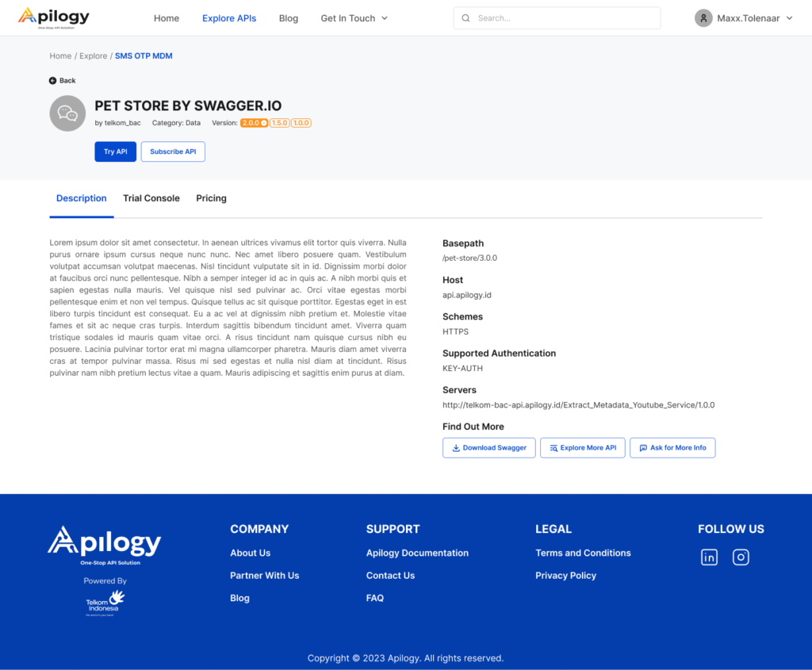The image size is (812, 670).
Task: Click the Back arrow icon
Action: (53, 80)
